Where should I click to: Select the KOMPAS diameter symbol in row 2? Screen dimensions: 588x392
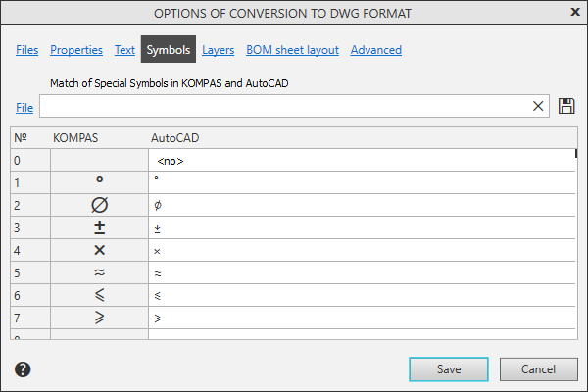pyautogui.click(x=99, y=205)
